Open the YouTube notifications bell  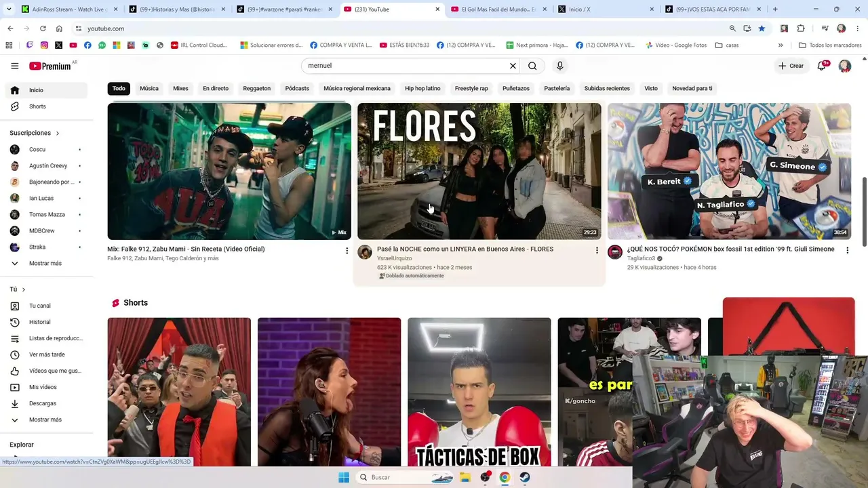pyautogui.click(x=822, y=66)
